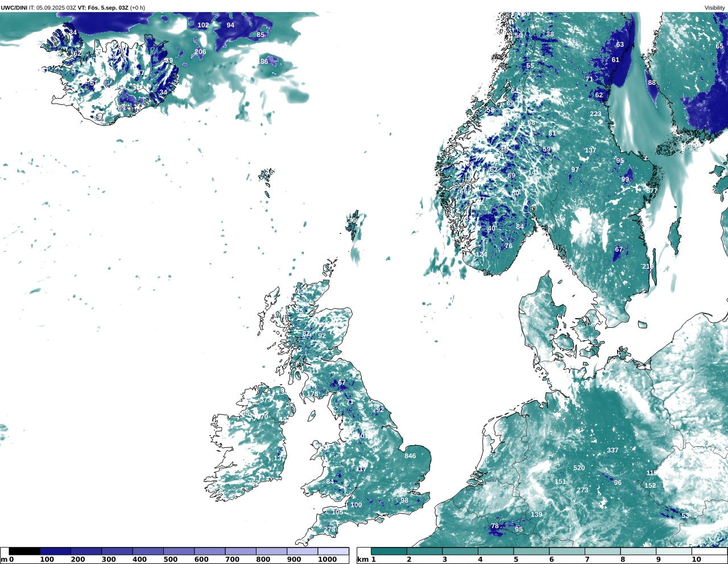Choose the 400–500 m legend swatch
This screenshot has width=728, height=564.
click(x=148, y=551)
